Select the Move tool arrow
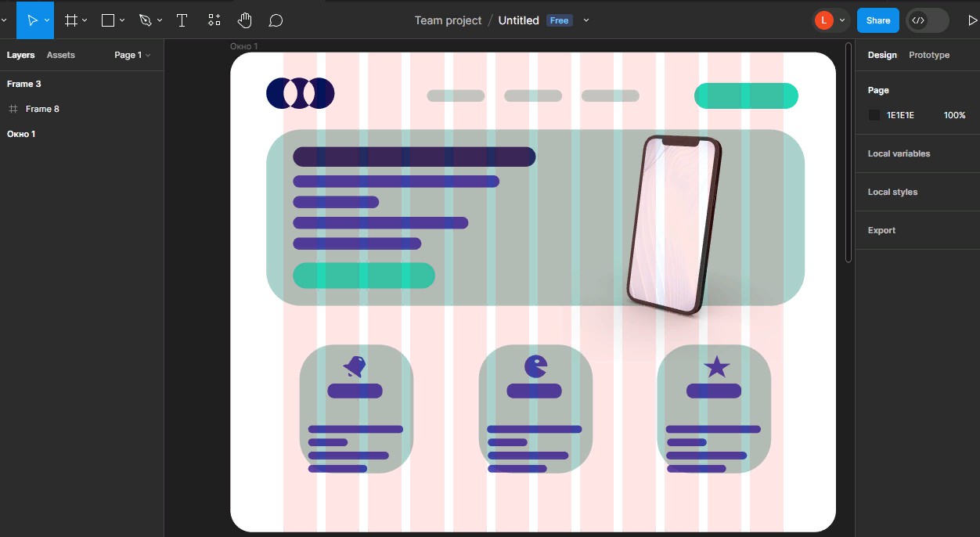The height and width of the screenshot is (537, 980). tap(32, 20)
